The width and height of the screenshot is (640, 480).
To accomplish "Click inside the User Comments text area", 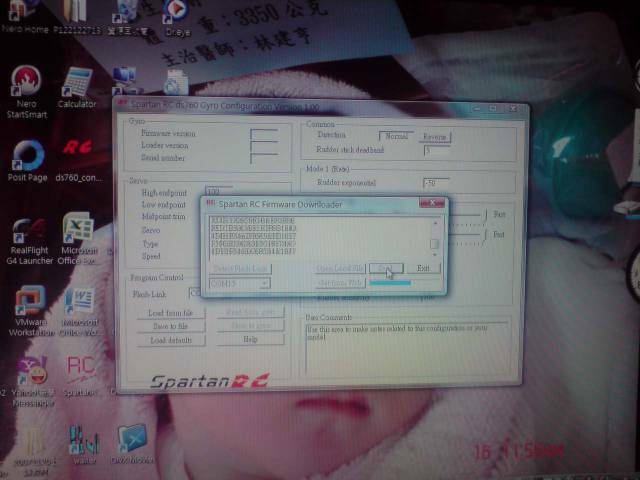I will coord(407,348).
